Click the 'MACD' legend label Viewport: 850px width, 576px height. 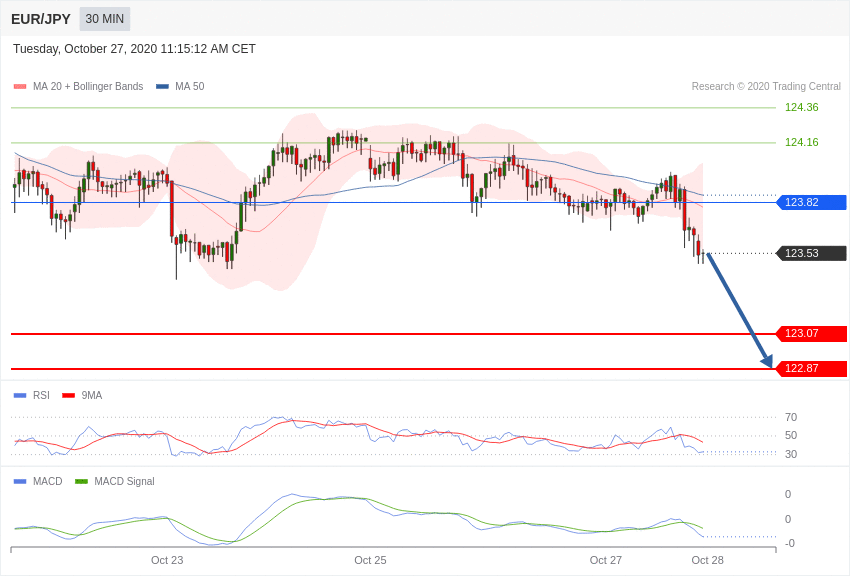[48, 481]
